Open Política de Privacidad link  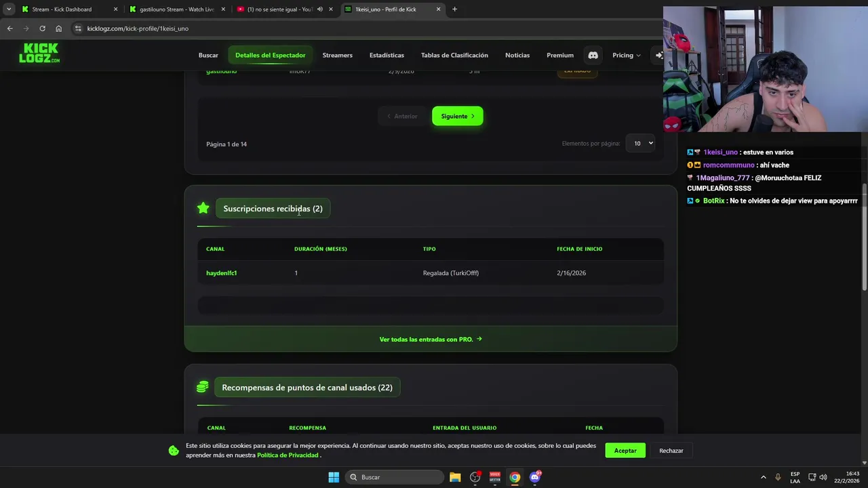pos(288,455)
